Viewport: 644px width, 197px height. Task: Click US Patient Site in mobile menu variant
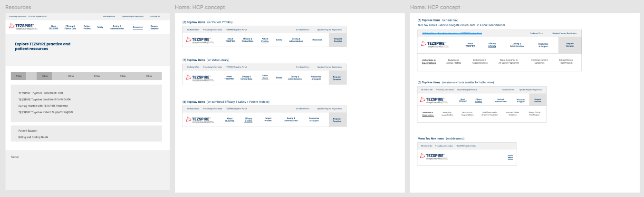426,146
